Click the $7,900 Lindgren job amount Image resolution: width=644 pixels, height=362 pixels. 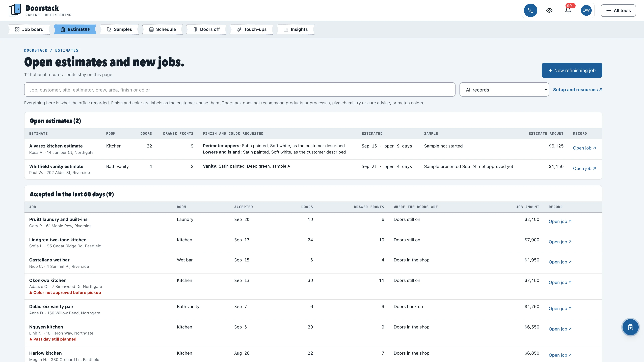pos(532,240)
